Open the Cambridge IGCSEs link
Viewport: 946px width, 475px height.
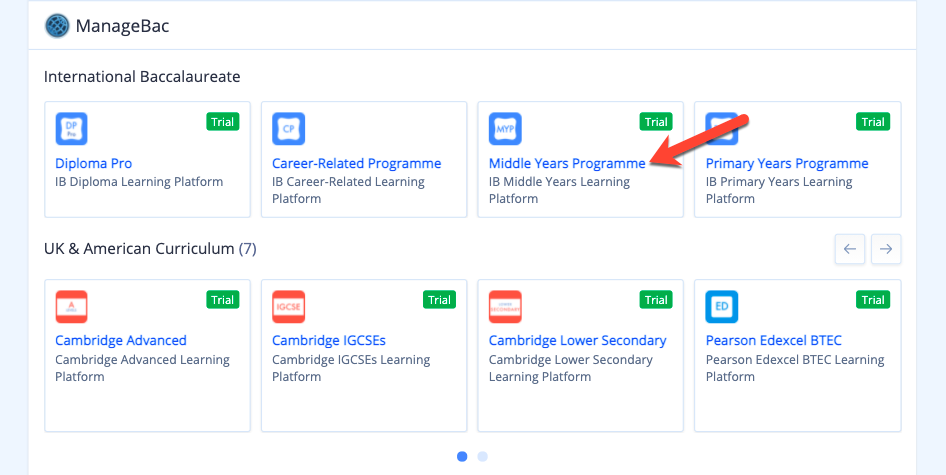(x=329, y=340)
